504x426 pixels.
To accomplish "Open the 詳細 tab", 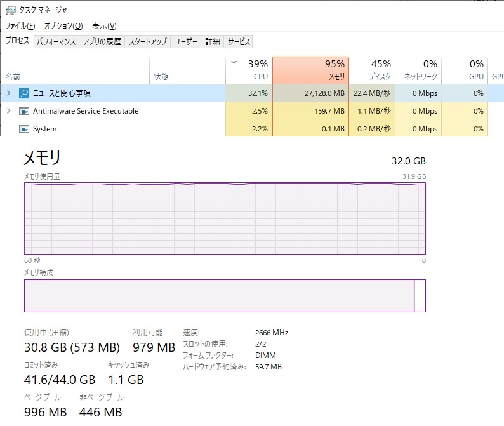I will tap(212, 42).
